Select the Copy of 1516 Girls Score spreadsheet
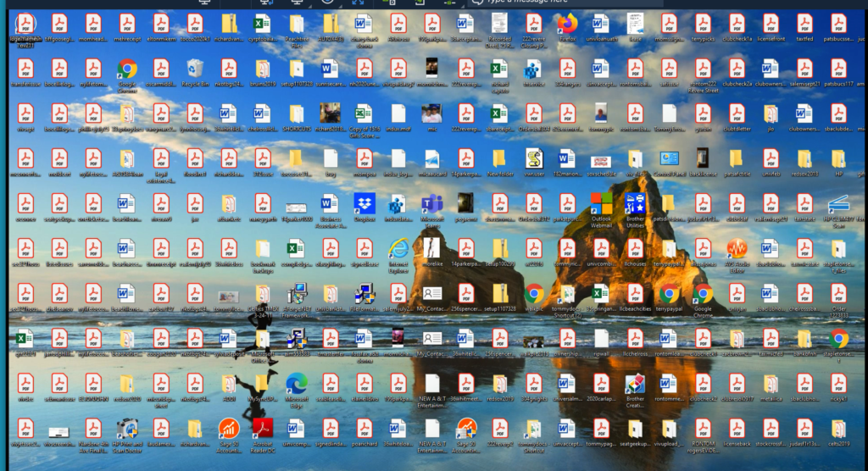The image size is (868, 471). [364, 114]
